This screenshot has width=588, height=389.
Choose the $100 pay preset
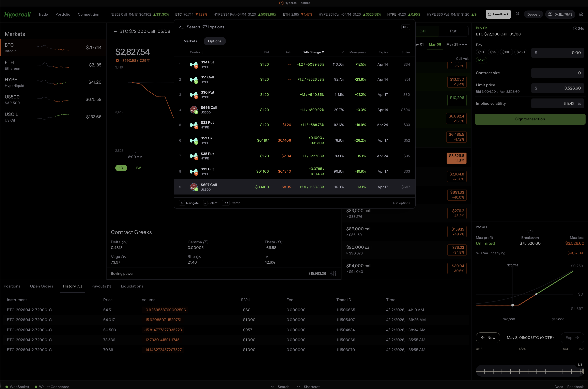506,52
